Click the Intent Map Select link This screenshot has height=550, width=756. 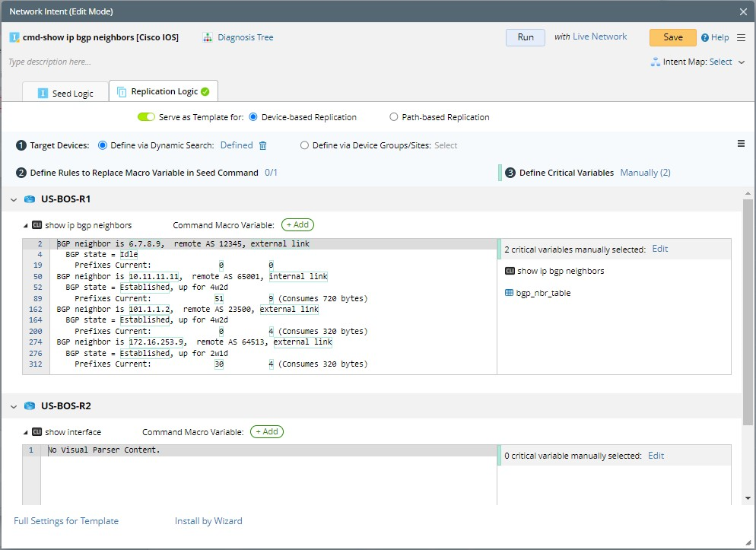click(721, 62)
